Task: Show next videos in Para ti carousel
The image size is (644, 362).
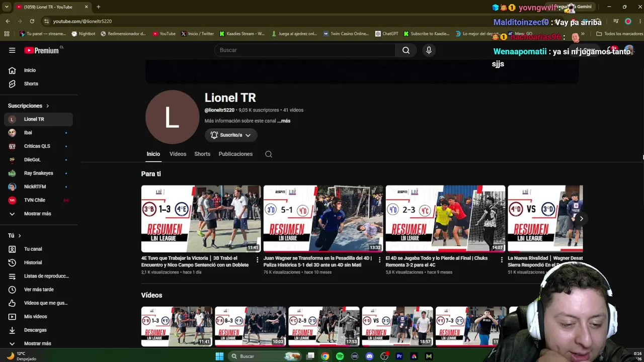Action: tap(581, 219)
